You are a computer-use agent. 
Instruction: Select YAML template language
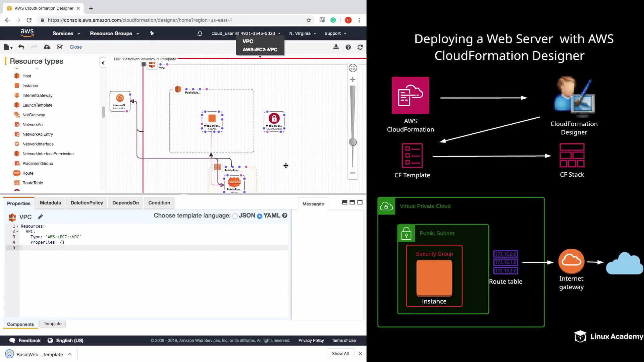(x=259, y=216)
